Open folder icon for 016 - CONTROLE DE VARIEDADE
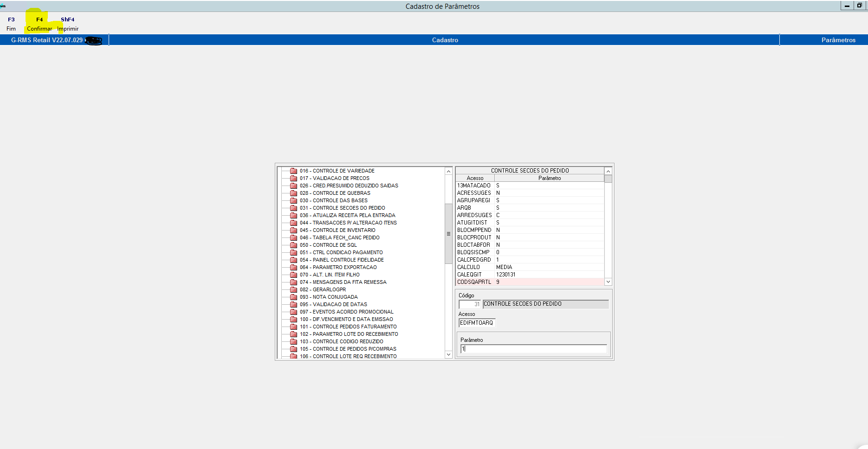The height and width of the screenshot is (449, 868). click(x=293, y=171)
